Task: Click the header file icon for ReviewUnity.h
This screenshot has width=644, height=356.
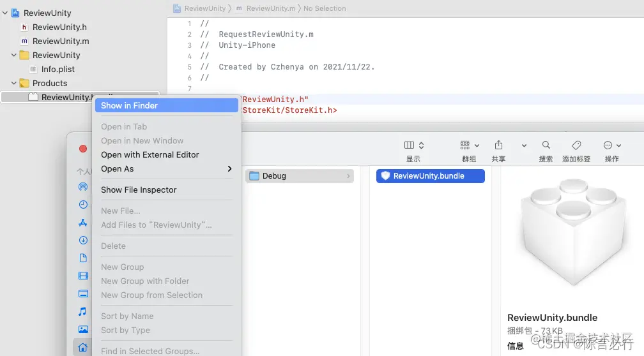Action: 24,27
